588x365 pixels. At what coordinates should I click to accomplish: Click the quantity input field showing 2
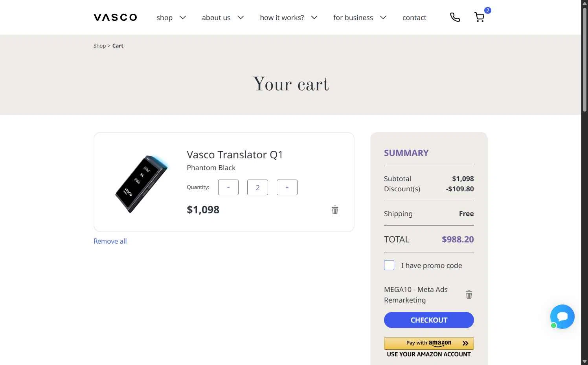point(257,187)
